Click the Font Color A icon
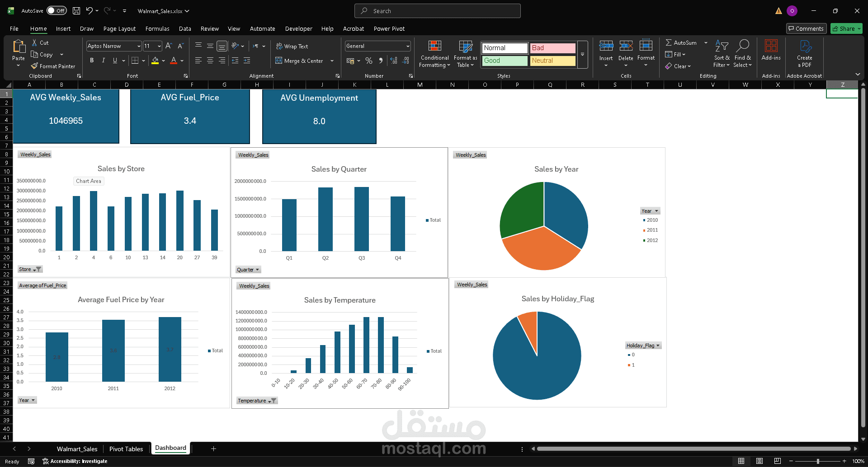The width and height of the screenshot is (868, 467). click(174, 61)
